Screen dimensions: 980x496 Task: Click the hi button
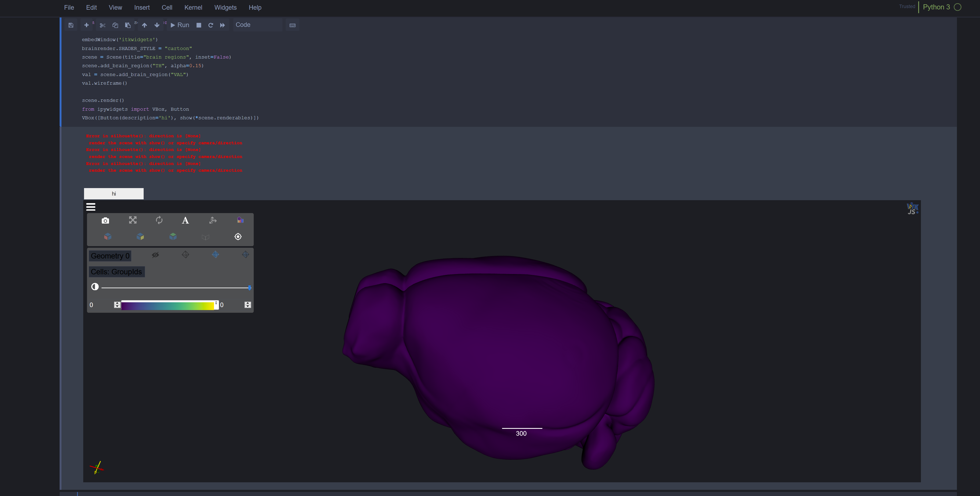[113, 193]
